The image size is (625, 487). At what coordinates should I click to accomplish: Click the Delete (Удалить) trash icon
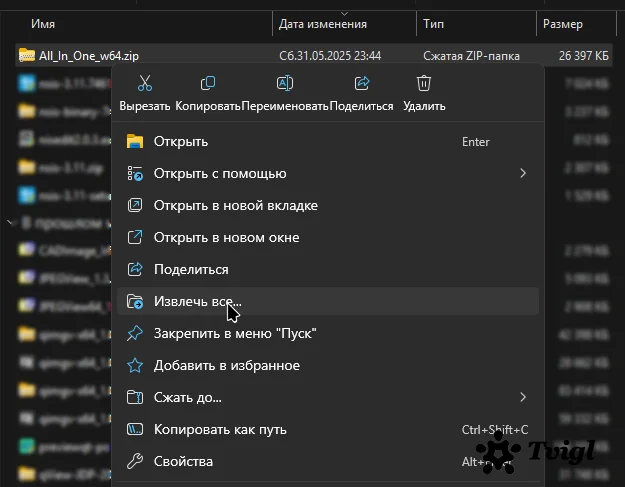[424, 84]
